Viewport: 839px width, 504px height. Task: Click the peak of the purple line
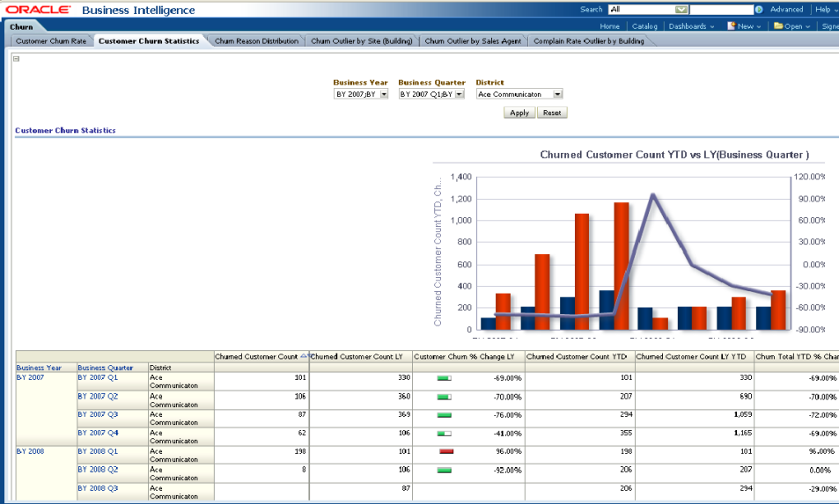point(652,195)
